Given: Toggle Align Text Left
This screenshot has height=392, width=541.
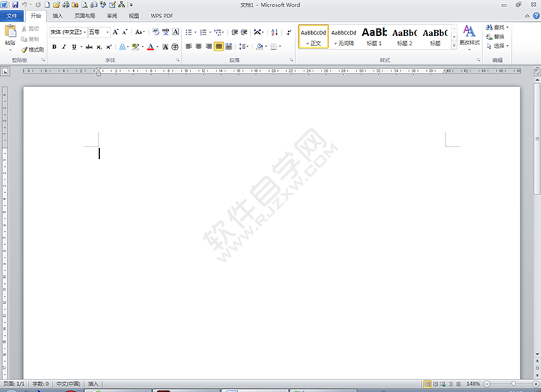Looking at the screenshot, I should [x=189, y=47].
